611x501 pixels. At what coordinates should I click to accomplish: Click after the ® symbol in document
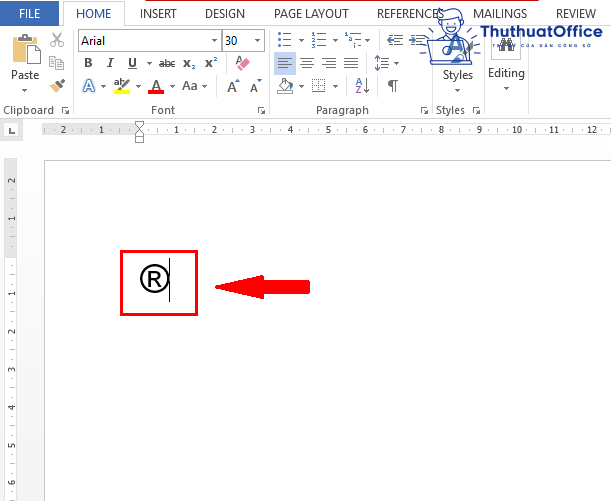[x=172, y=280]
